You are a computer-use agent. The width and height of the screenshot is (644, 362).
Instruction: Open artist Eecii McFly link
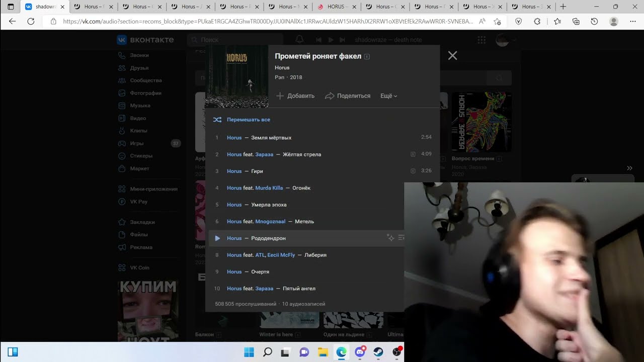click(281, 255)
